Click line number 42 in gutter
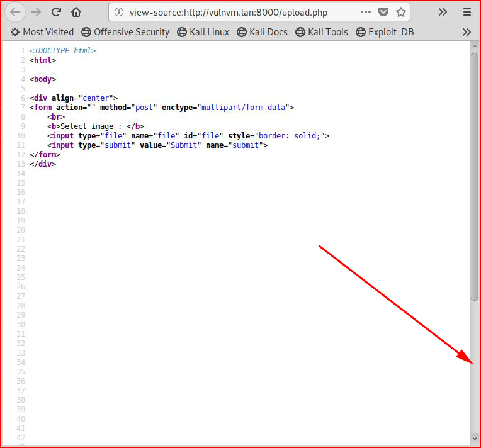 coord(21,438)
